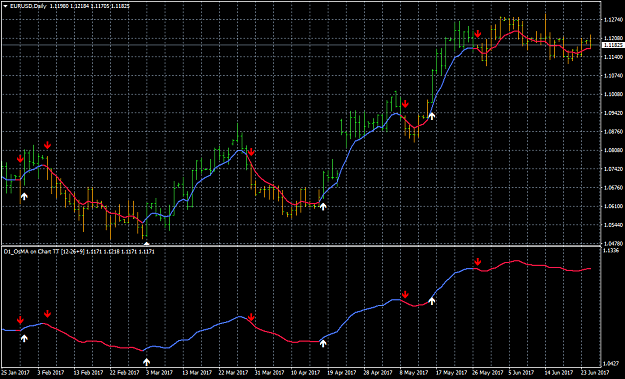Viewport: 625px width, 379px height.
Task: Click the 3 Feb 2017 date label
Action: [x=51, y=373]
